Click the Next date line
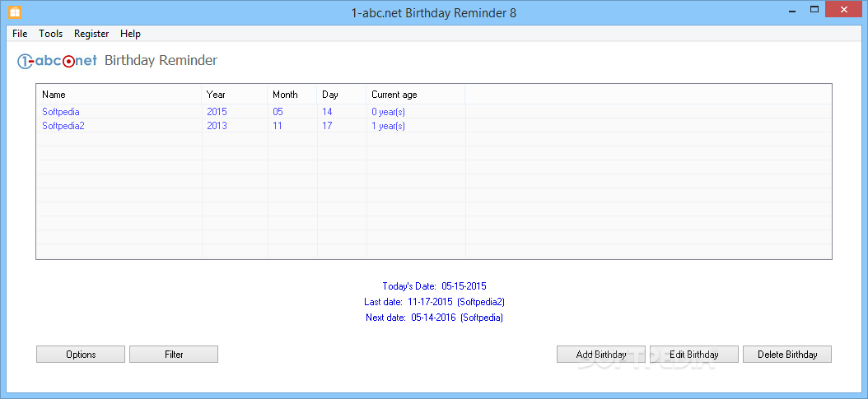The image size is (868, 399). point(434,318)
